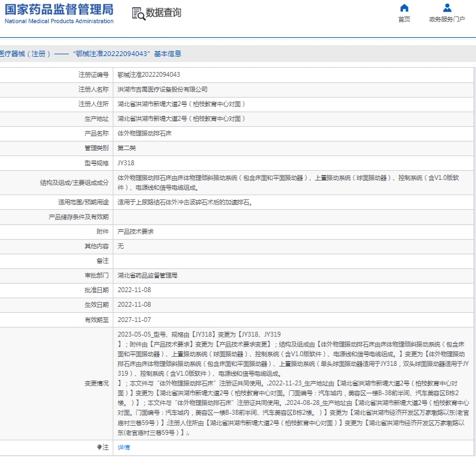Viewport: 476px width, 458px height.
Task: Select approving department 湖北省药品监督管理局
Action: click(x=147, y=276)
